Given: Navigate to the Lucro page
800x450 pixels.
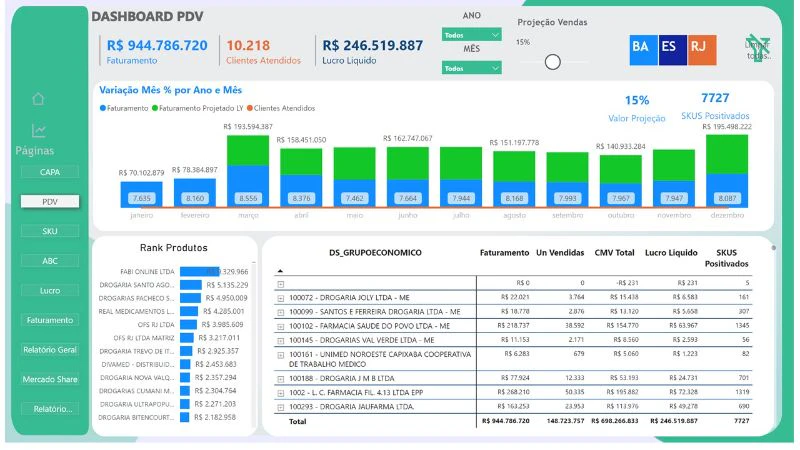Looking at the screenshot, I should [50, 290].
